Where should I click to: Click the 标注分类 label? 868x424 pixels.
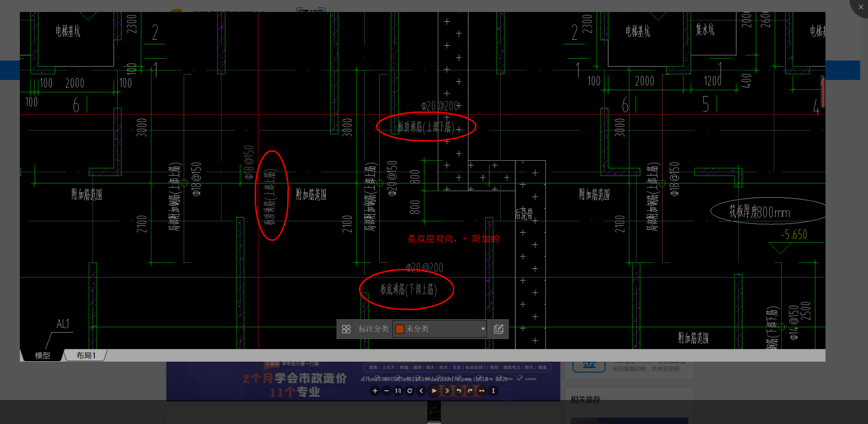coord(374,329)
